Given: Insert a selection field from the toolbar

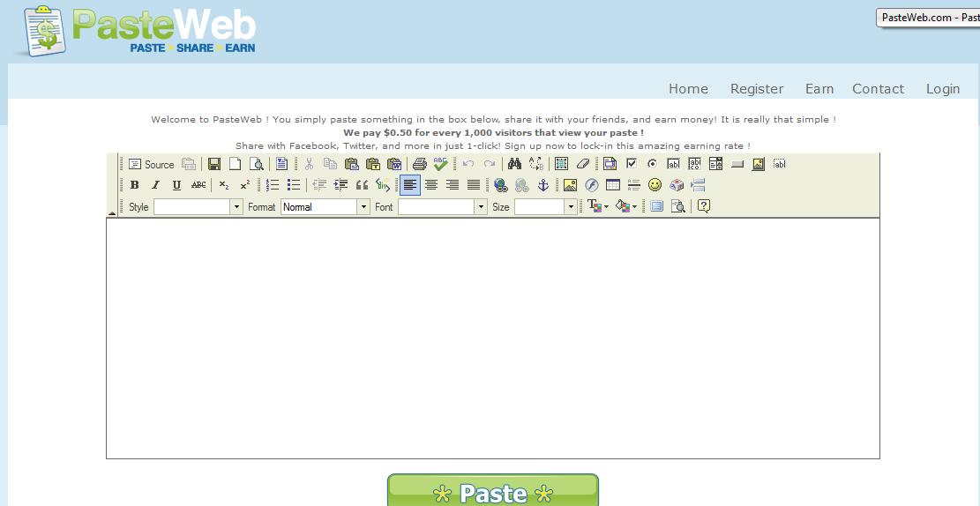Looking at the screenshot, I should pyautogui.click(x=715, y=164).
